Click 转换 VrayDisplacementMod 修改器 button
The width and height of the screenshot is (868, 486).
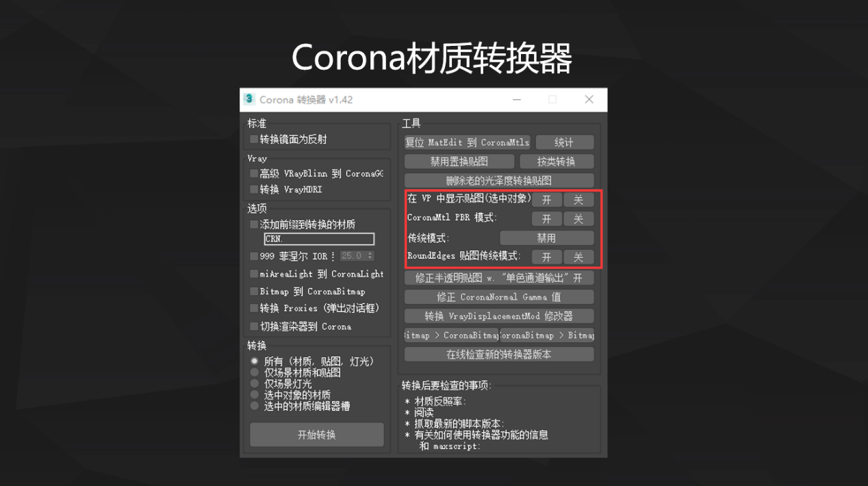tap(499, 316)
